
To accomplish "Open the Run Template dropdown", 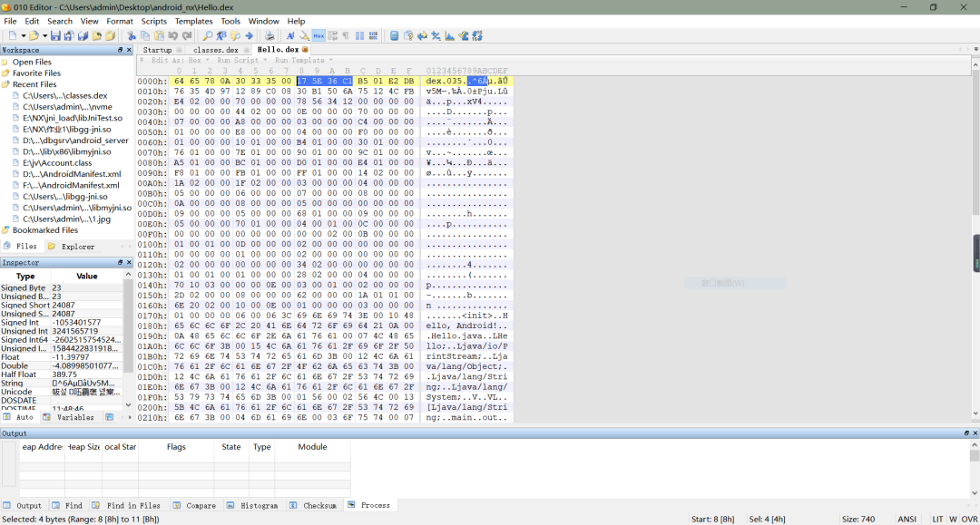I will (x=304, y=61).
